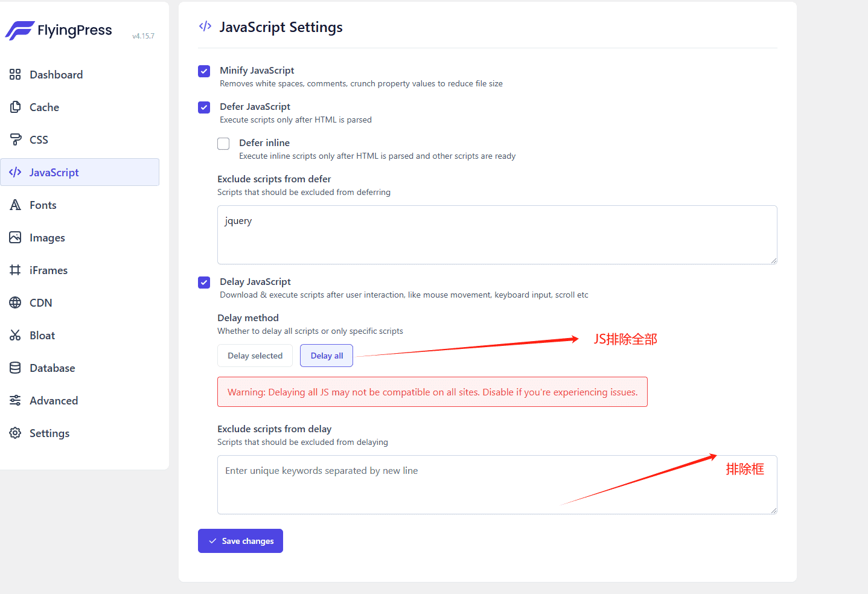Toggle the Defer JavaScript checkbox
The height and width of the screenshot is (594, 868).
pyautogui.click(x=204, y=107)
